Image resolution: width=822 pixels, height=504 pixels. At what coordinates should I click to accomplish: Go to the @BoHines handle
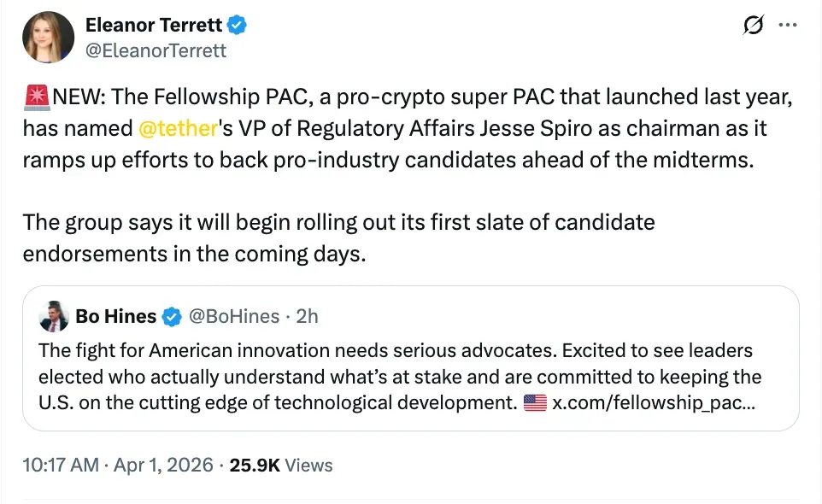coord(233,316)
